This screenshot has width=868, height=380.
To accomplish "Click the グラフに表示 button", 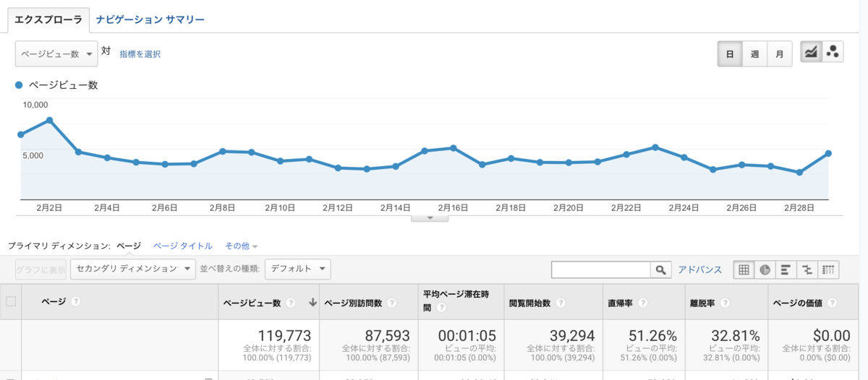I will (x=41, y=269).
